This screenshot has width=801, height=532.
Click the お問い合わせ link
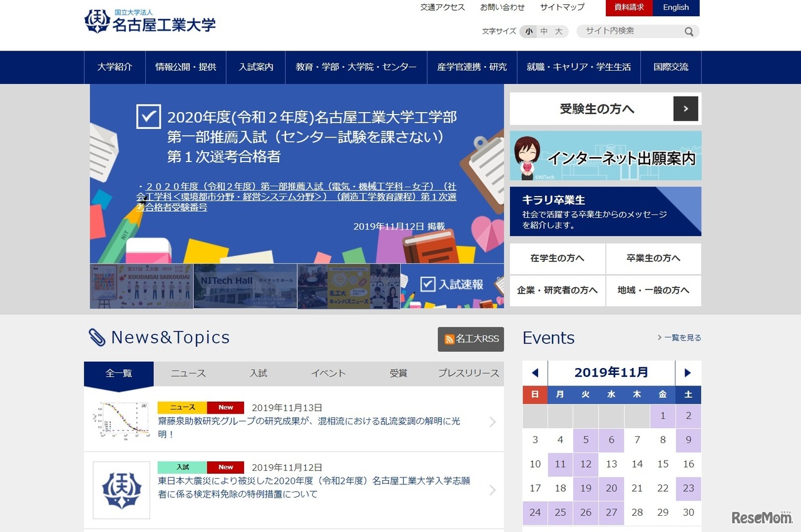click(503, 8)
